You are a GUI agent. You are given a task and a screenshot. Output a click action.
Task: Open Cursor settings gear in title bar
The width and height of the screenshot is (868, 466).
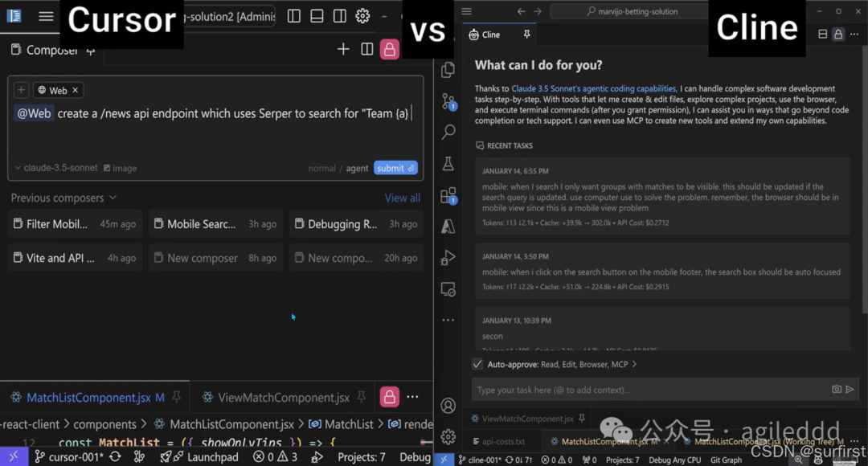coord(362,16)
